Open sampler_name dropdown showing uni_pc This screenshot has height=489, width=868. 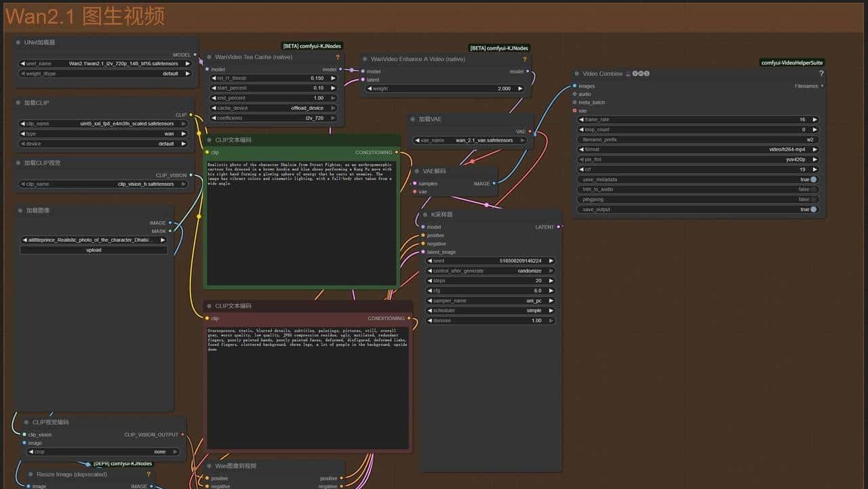pyautogui.click(x=490, y=300)
